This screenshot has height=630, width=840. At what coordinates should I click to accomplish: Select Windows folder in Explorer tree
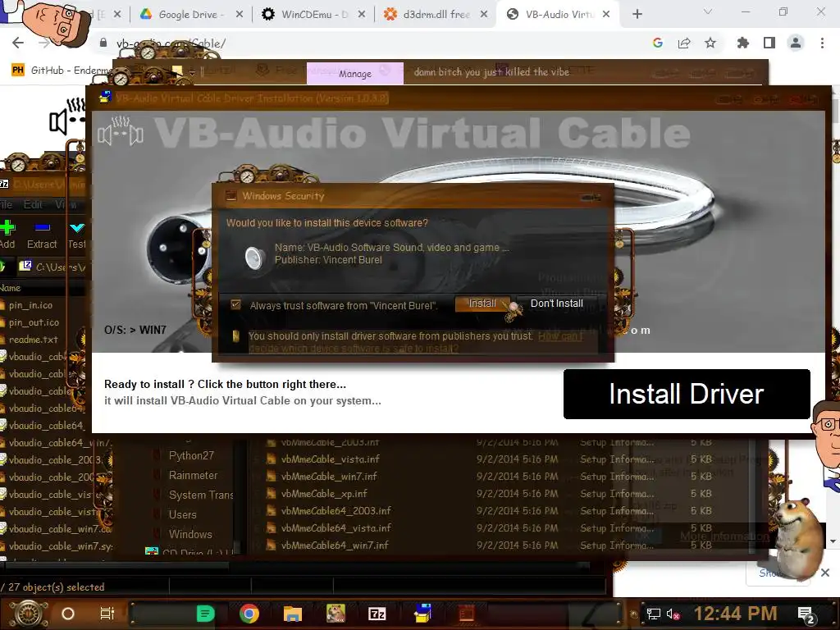[x=190, y=534]
